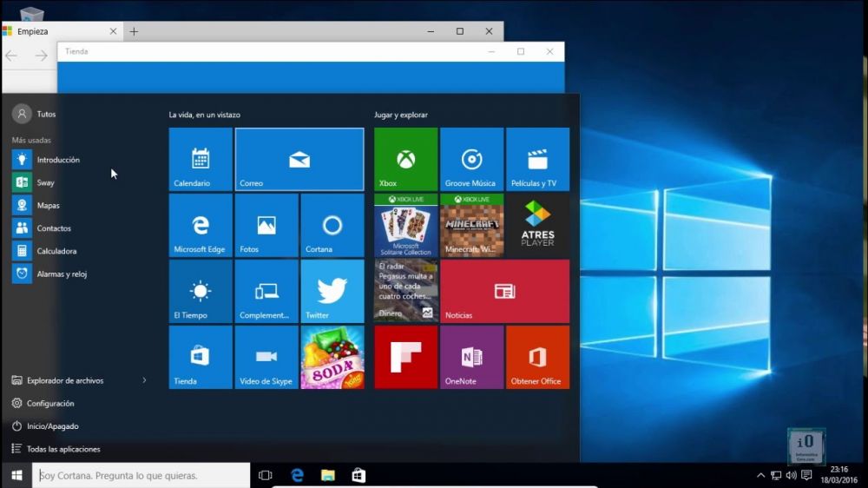
Task: Open the Noticias tile
Action: coord(505,292)
